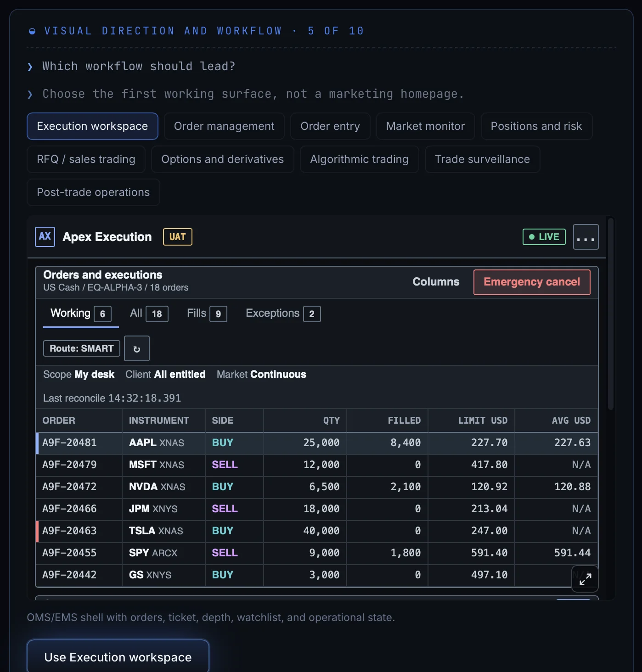This screenshot has height=672, width=642.
Task: Click the refresh route icon button
Action: (x=137, y=348)
